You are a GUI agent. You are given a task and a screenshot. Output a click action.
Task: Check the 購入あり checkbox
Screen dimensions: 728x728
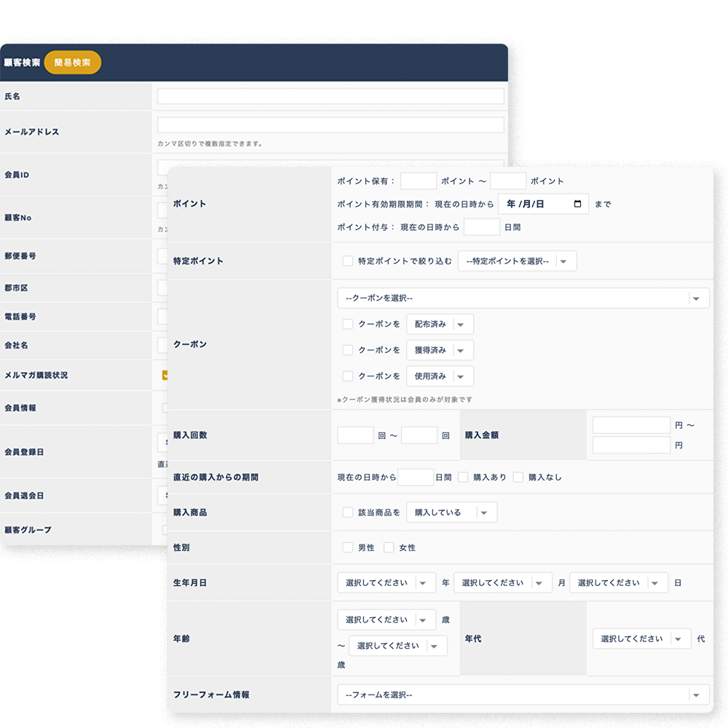pyautogui.click(x=463, y=478)
